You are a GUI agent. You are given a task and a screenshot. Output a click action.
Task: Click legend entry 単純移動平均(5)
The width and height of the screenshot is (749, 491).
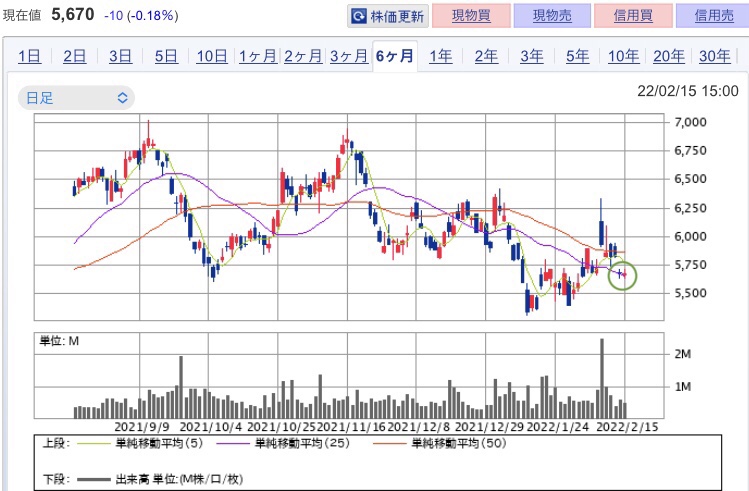(159, 444)
